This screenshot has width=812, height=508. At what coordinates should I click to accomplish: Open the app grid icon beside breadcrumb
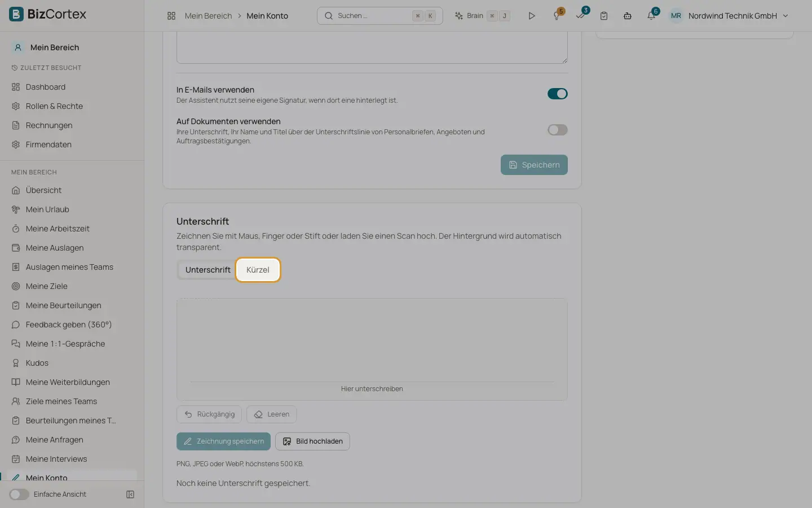click(x=171, y=16)
